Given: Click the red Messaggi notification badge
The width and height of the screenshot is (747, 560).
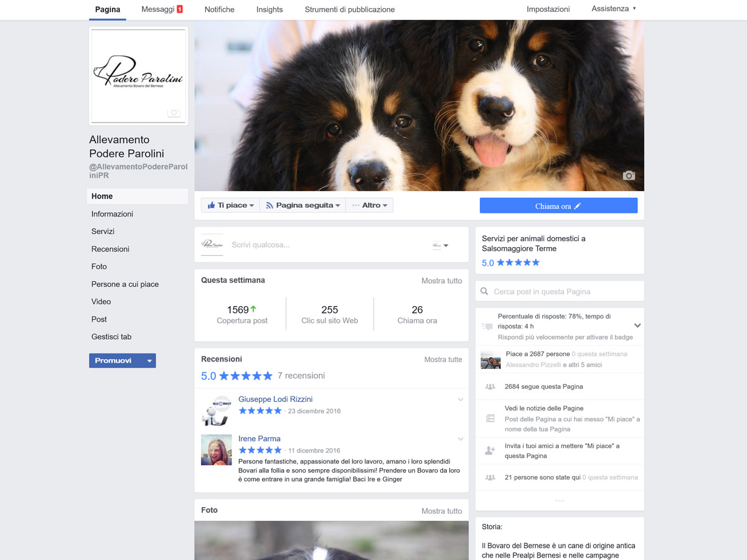Looking at the screenshot, I should pyautogui.click(x=180, y=9).
